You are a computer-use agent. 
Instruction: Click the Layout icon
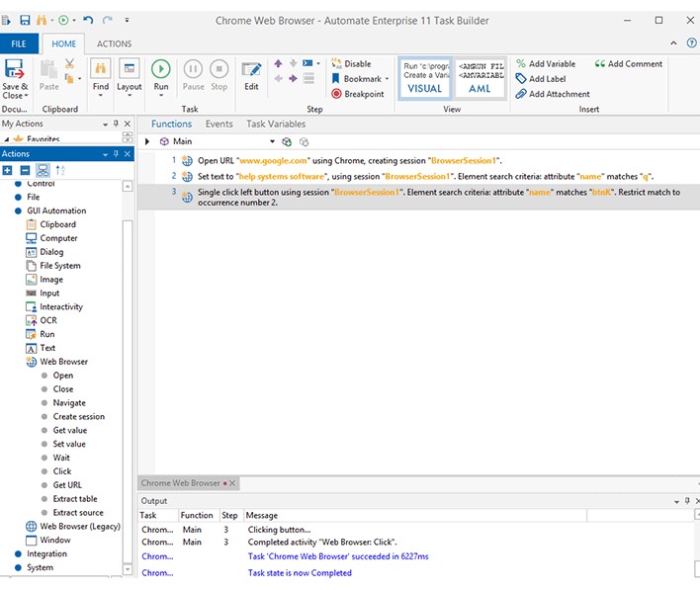click(x=129, y=69)
